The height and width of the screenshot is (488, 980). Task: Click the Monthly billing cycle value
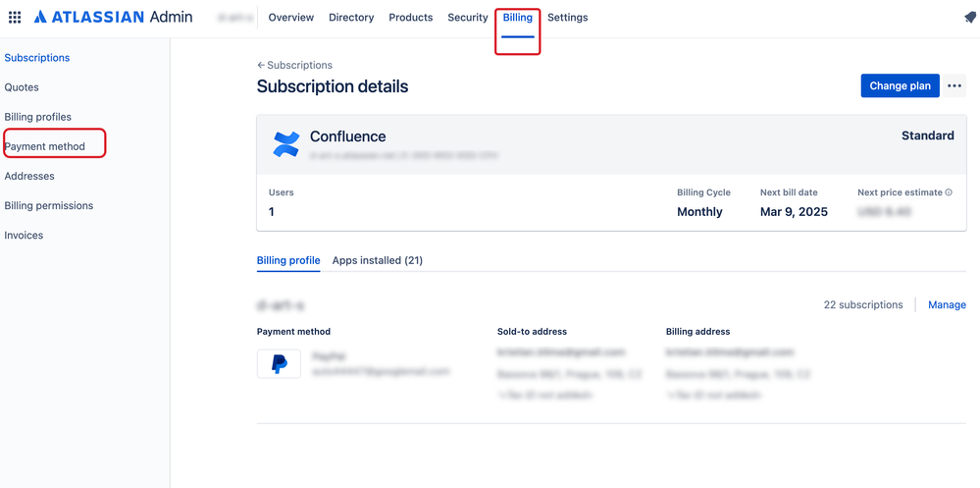click(699, 211)
